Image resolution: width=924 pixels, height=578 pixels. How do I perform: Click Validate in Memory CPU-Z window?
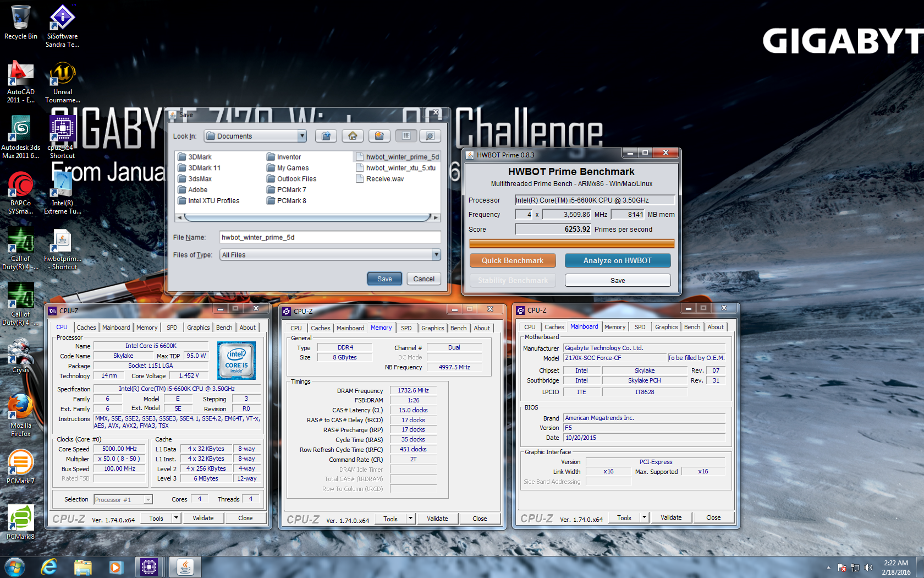(x=437, y=519)
